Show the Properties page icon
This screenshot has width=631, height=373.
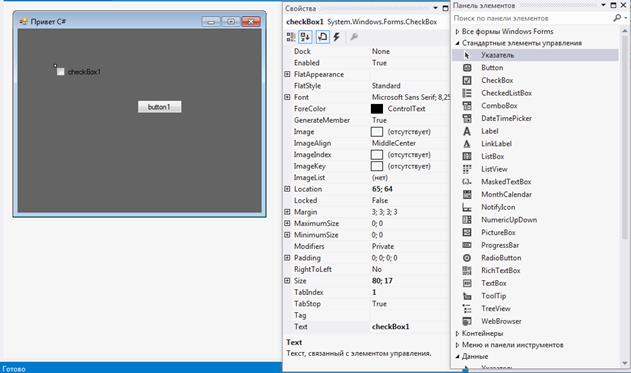[322, 37]
